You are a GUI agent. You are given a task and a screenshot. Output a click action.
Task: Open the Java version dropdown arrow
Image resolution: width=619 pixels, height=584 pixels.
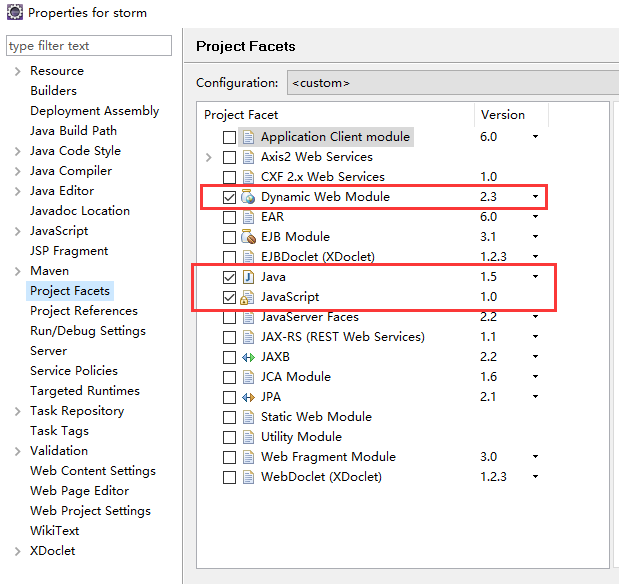point(535,276)
